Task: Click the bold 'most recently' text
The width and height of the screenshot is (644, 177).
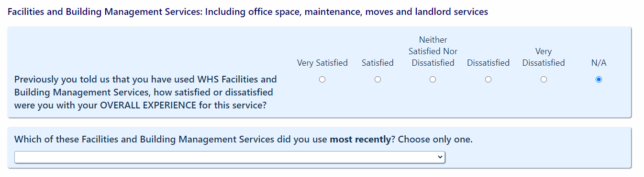Action: click(x=360, y=140)
